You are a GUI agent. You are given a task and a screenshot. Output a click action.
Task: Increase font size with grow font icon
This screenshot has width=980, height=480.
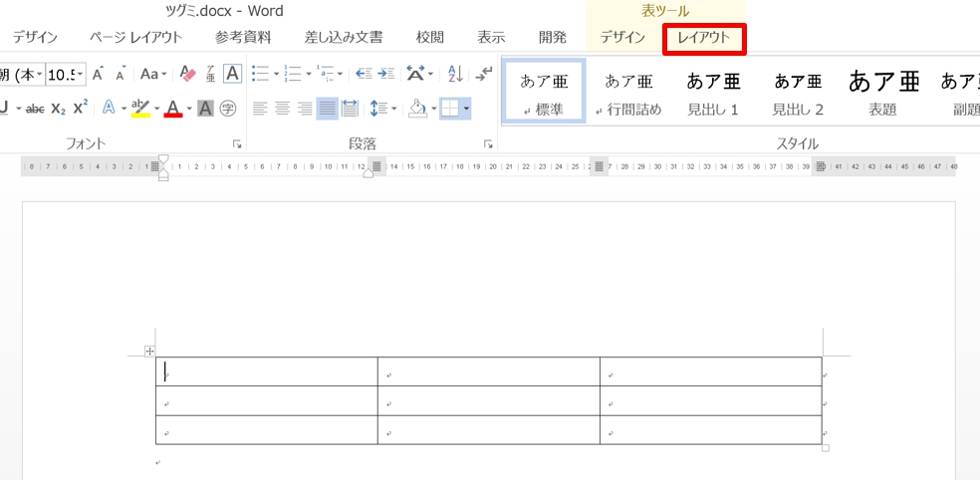(x=98, y=74)
